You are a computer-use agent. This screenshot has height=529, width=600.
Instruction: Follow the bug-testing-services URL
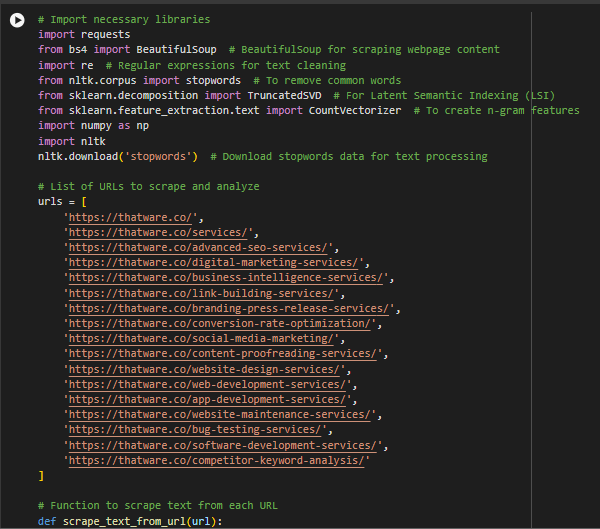point(195,429)
